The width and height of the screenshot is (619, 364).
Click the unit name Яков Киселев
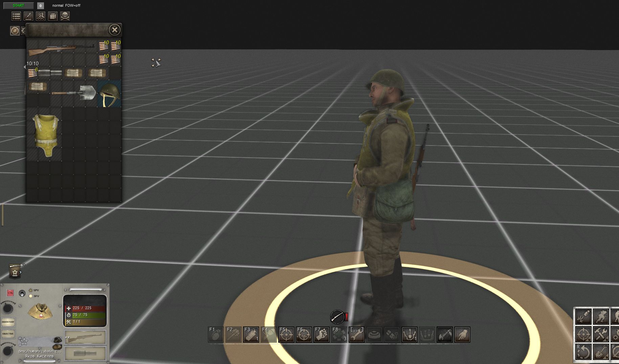pos(39,356)
